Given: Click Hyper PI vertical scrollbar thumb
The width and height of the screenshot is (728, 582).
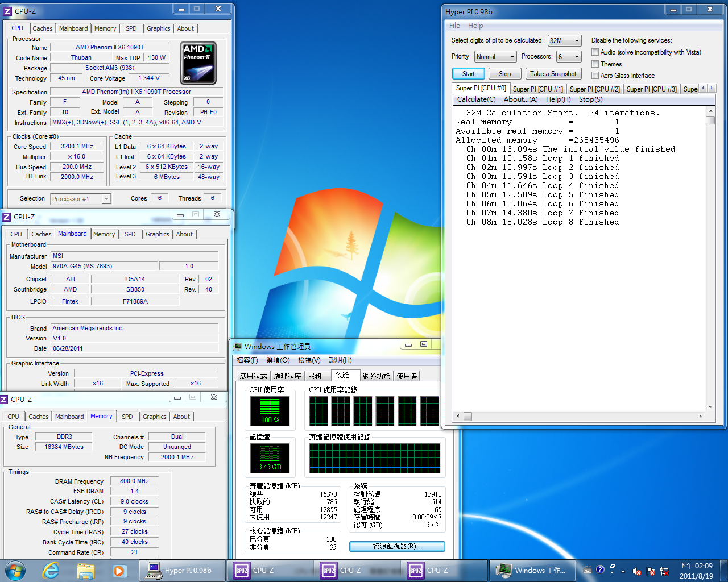Looking at the screenshot, I should pos(710,120).
